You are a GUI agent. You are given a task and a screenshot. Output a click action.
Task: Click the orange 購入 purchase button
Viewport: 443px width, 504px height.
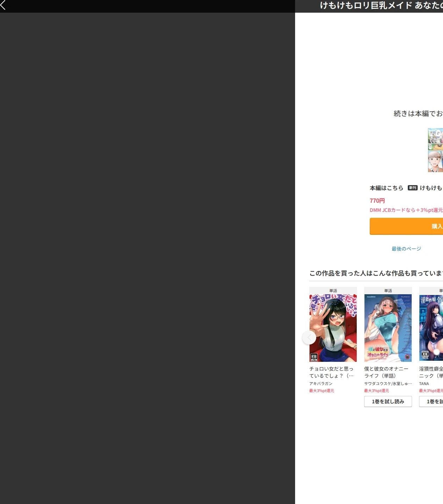(x=406, y=226)
